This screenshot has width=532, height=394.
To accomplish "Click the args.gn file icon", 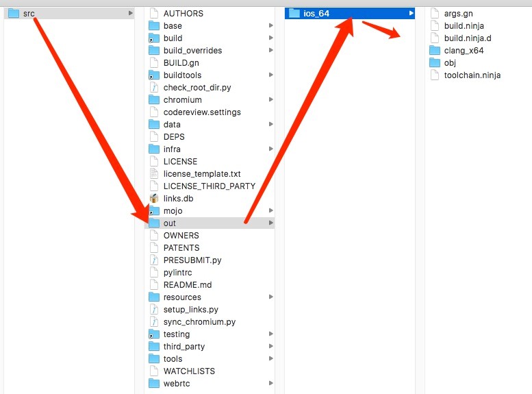I will (x=435, y=14).
